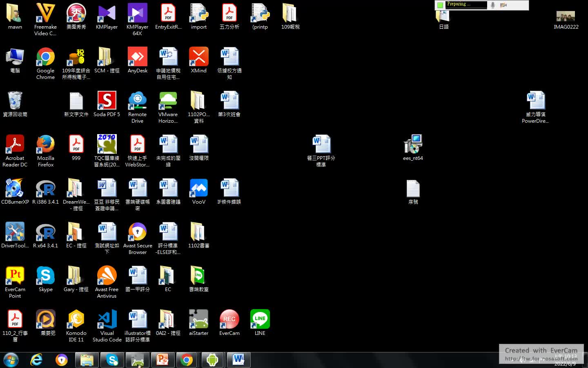Open the 雲端教室 LINE folder
Viewport: 588px width, 368px height.
[x=199, y=279]
